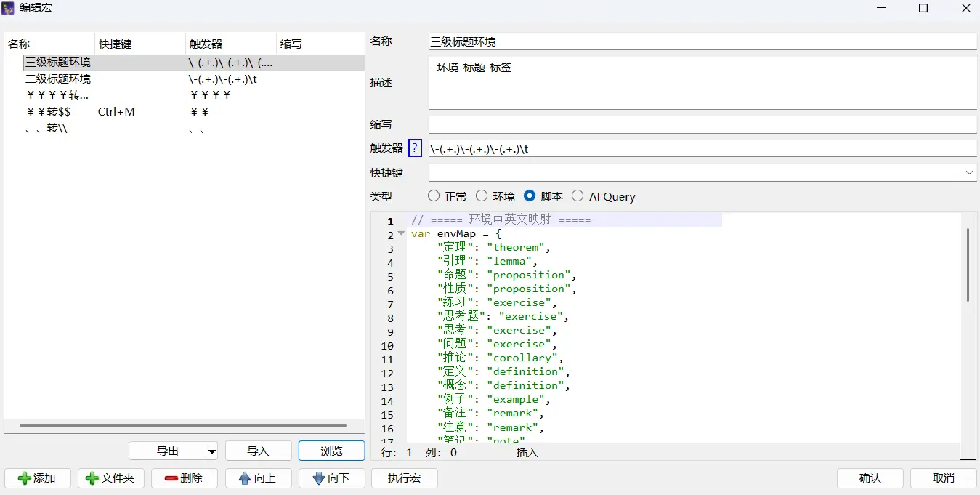
Task: Move macro up with 向上 arrow
Action: 258,478
